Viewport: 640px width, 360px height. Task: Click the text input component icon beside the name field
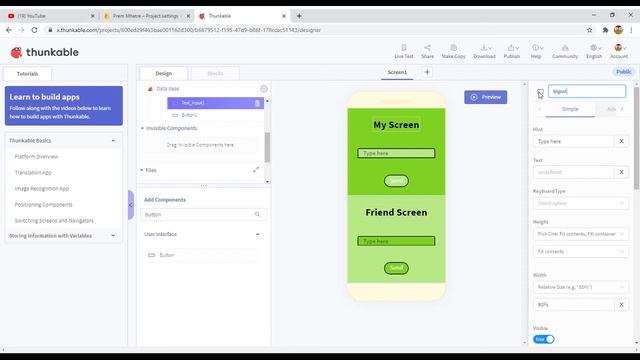coord(540,92)
